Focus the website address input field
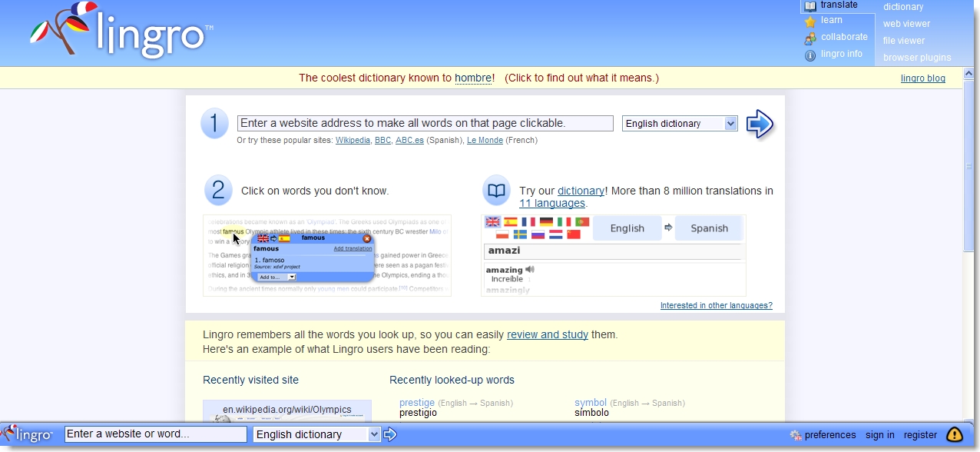 point(425,123)
